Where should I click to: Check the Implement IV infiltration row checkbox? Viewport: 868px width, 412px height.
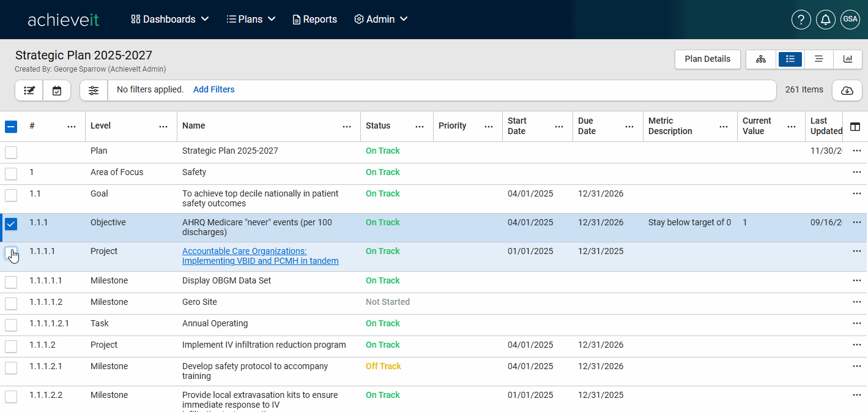click(x=11, y=346)
